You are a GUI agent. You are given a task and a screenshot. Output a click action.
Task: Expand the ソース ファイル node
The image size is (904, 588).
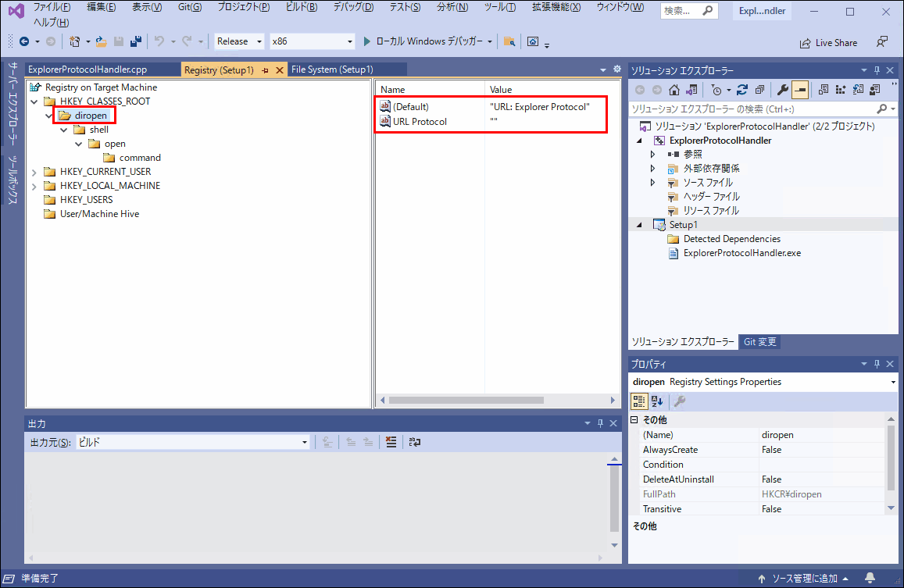652,183
